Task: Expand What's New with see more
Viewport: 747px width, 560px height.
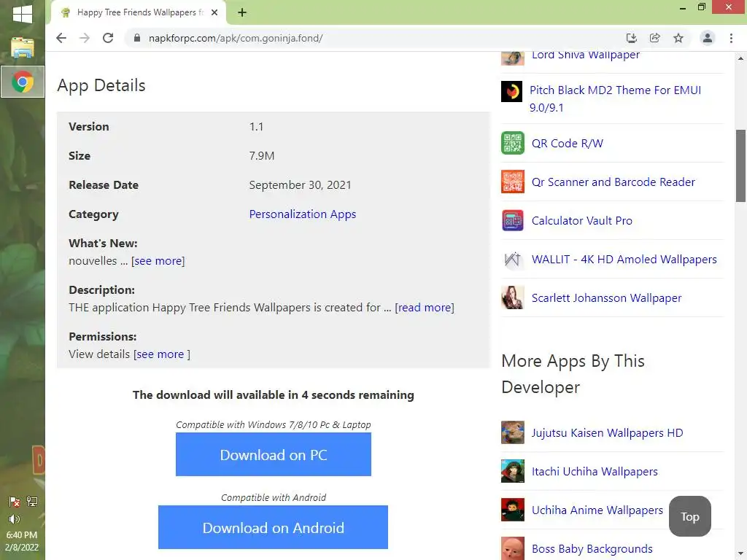Action: 158,261
